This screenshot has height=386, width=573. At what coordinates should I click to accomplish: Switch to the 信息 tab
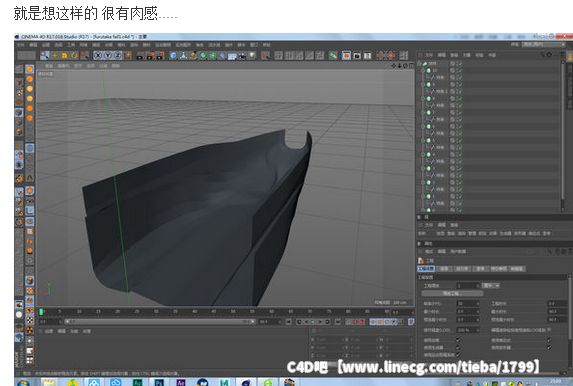(x=444, y=269)
